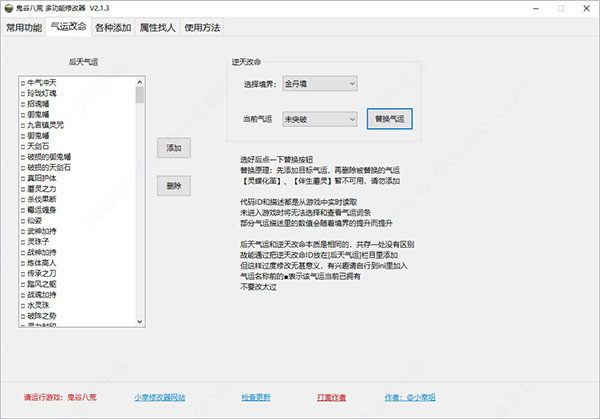This screenshot has width=600, height=419.
Task: Close the 鬼谷八荒 多功能修改器 window
Action: click(x=586, y=8)
